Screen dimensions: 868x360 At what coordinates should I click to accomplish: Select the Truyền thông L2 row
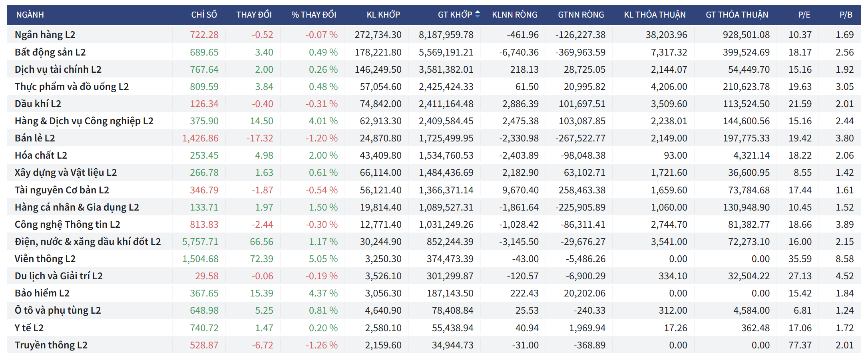[x=51, y=345]
